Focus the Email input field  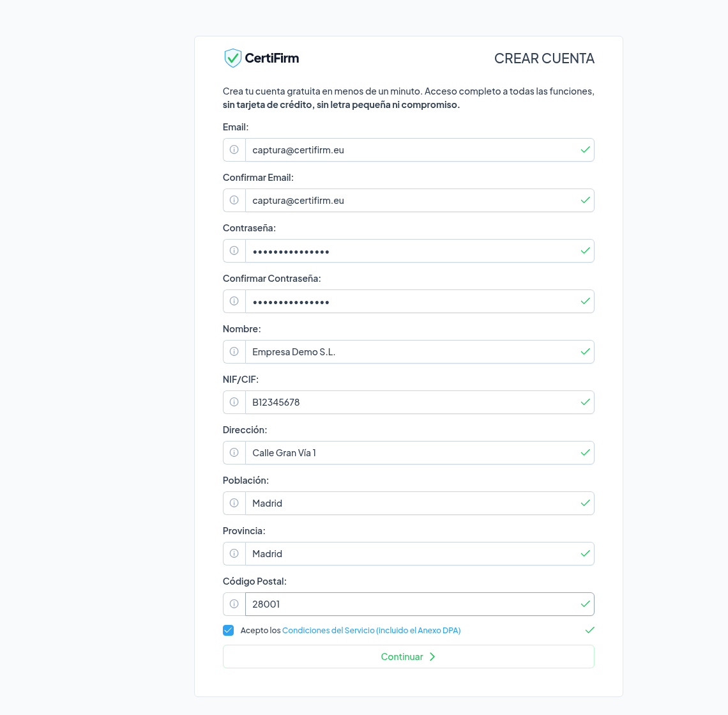(x=412, y=150)
